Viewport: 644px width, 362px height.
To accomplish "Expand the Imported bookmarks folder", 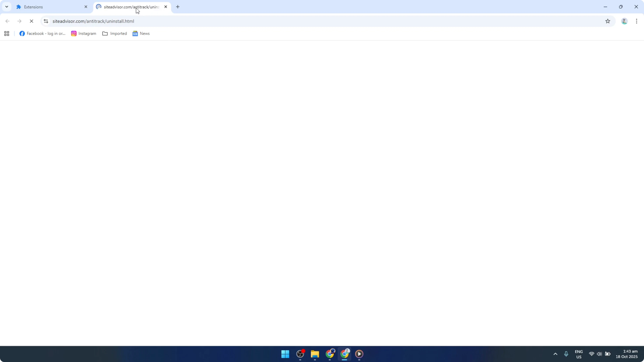I will [x=114, y=33].
